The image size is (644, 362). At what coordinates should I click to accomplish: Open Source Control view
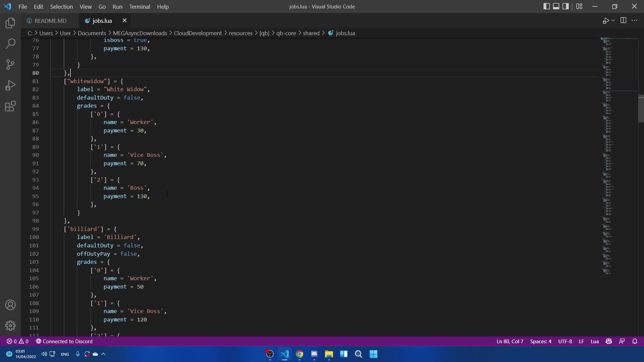pyautogui.click(x=10, y=64)
